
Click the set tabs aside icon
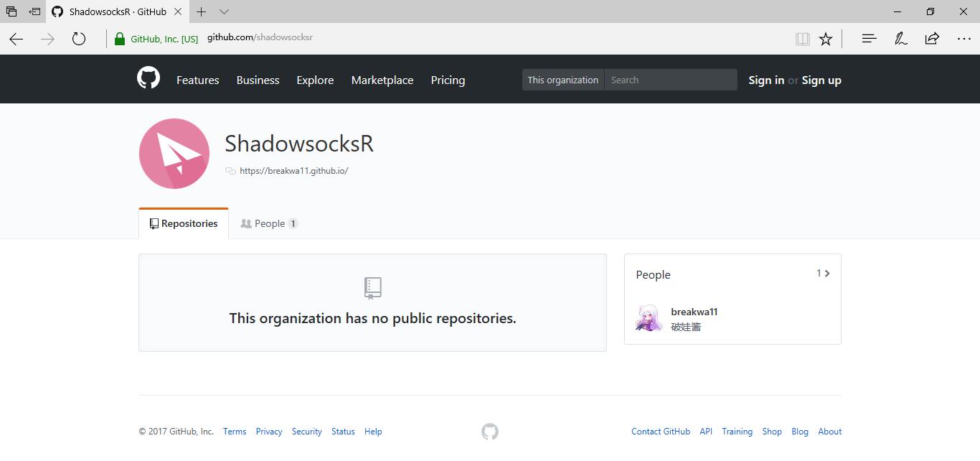click(34, 11)
